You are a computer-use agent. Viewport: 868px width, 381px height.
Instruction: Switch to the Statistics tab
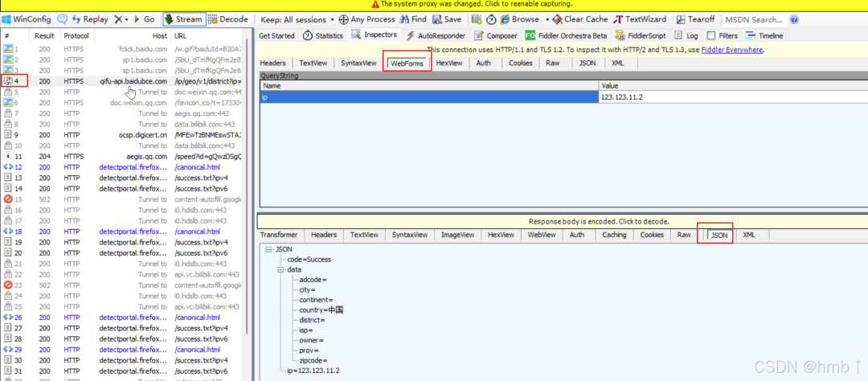pos(323,36)
